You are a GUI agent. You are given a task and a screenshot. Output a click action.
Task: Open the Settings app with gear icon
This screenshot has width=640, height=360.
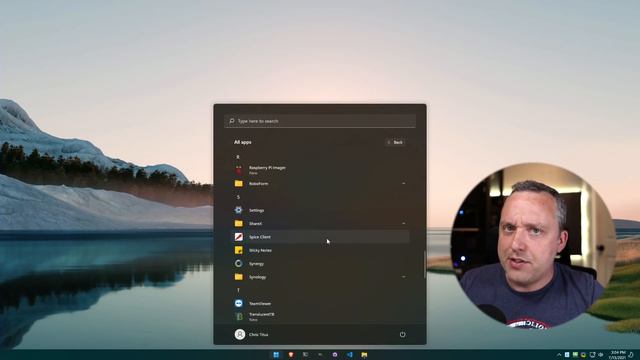click(320, 210)
